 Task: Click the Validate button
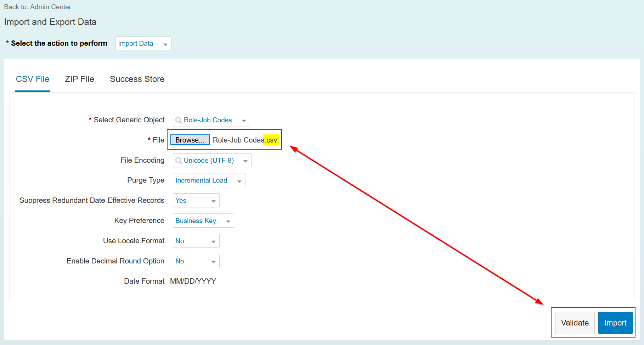point(575,323)
